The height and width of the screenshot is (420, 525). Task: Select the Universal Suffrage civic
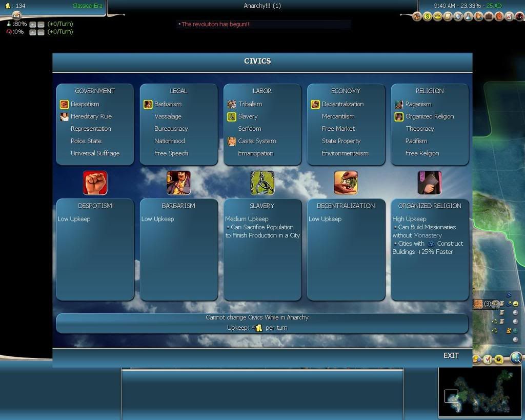pyautogui.click(x=95, y=153)
